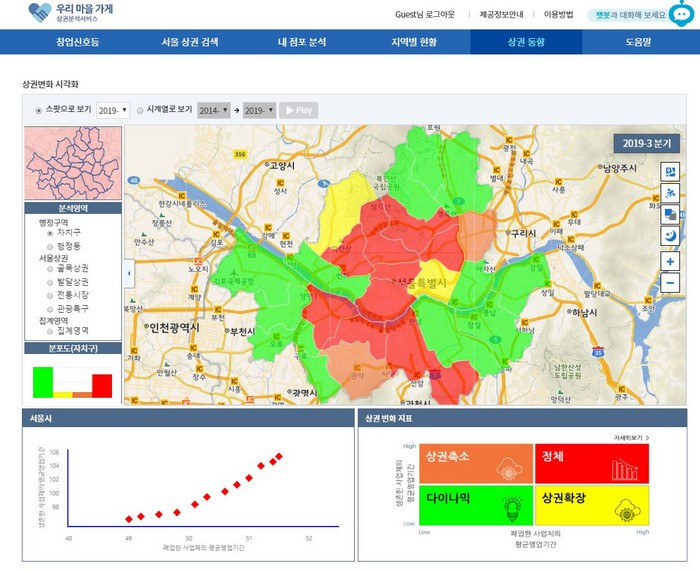Zoom out the map with minus button
Image resolution: width=700 pixels, height=571 pixels.
(669, 283)
